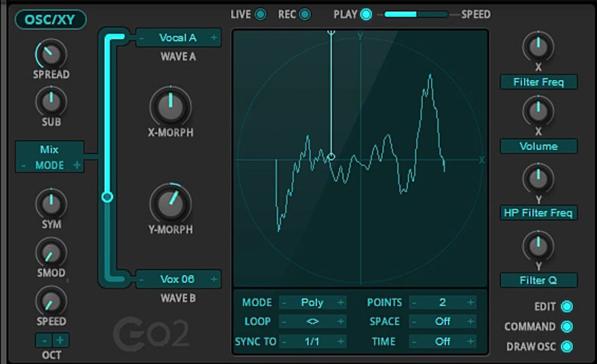
Task: Decrease oscillator MODE with minus
Action: coord(23,166)
